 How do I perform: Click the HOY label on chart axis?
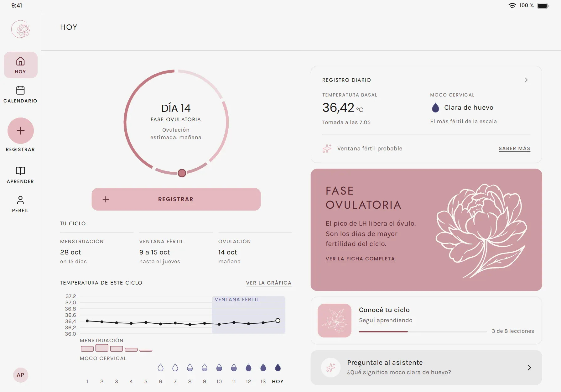278,382
